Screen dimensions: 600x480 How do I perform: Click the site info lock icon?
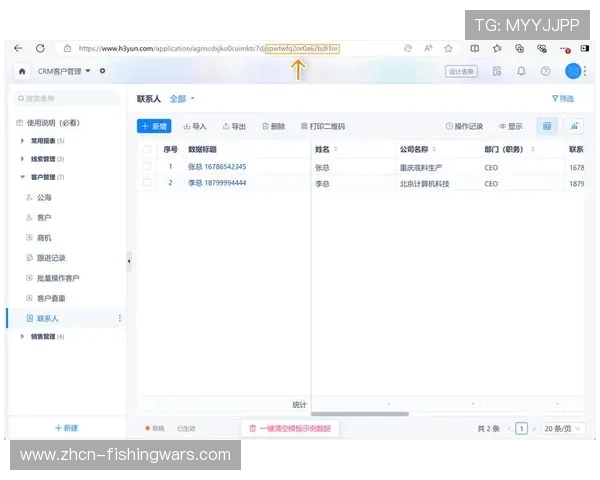pos(67,49)
